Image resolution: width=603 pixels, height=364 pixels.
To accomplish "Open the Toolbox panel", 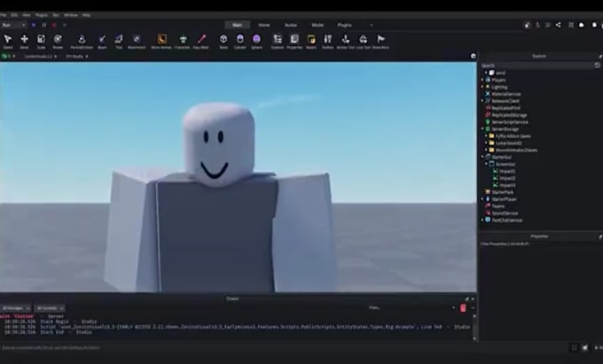I will coord(327,42).
